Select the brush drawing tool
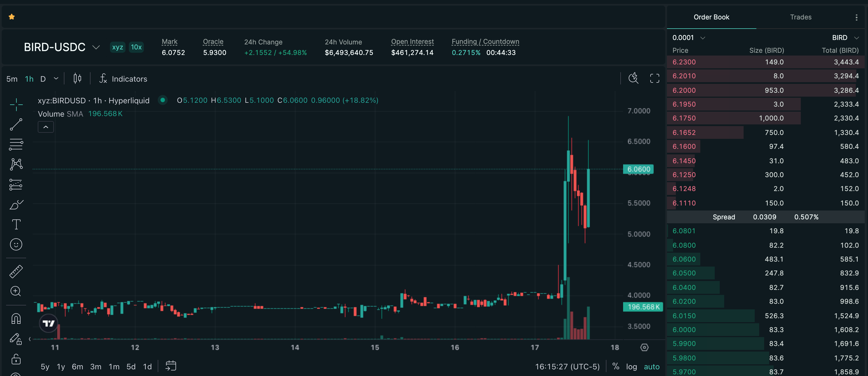The height and width of the screenshot is (376, 868). [x=16, y=204]
